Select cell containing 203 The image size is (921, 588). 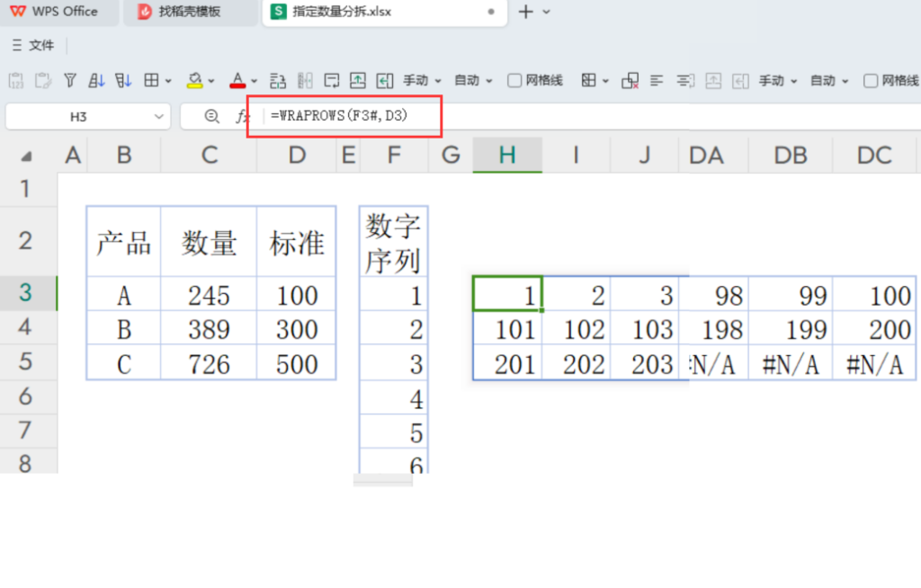coord(645,363)
